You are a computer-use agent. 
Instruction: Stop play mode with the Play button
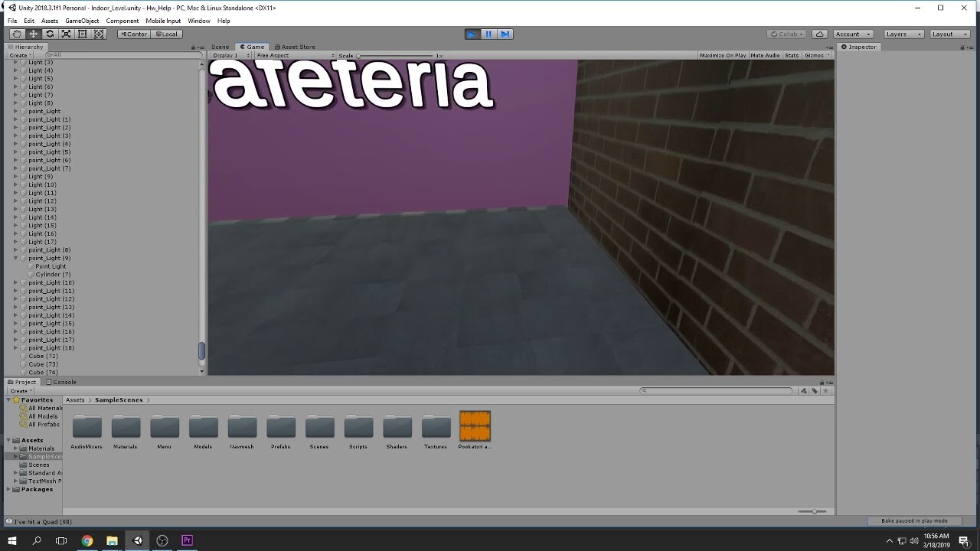pos(472,34)
